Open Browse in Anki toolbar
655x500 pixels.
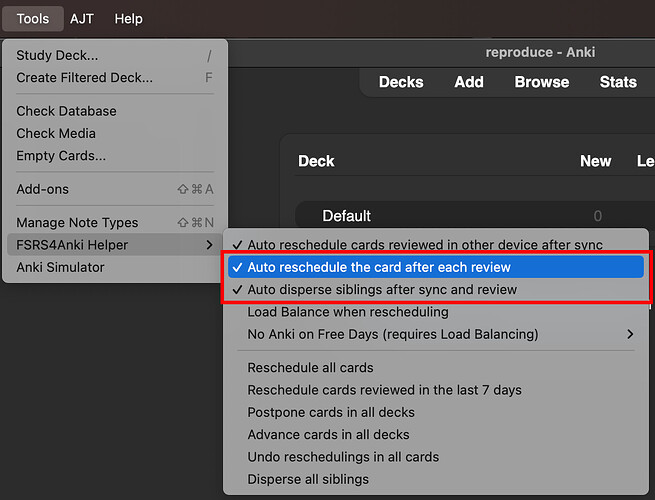coord(541,82)
